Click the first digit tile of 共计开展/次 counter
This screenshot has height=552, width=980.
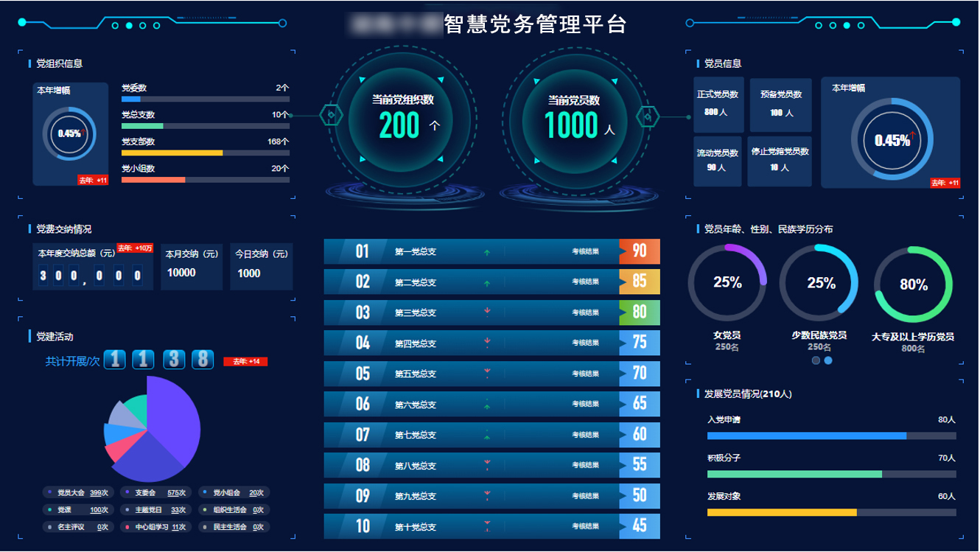pos(114,360)
